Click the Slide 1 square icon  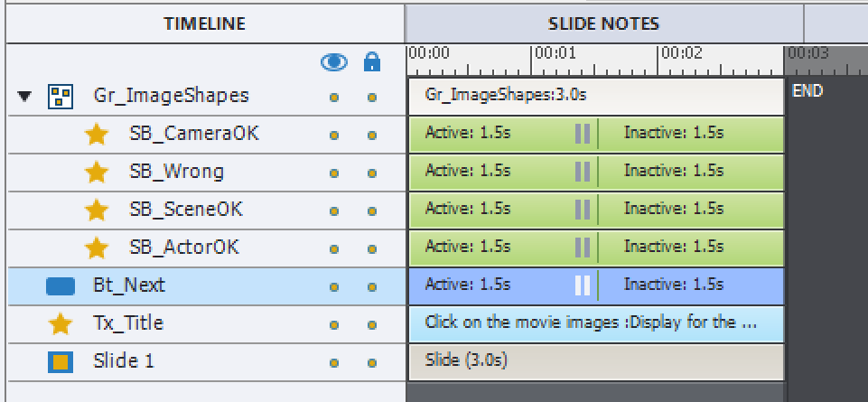61,361
